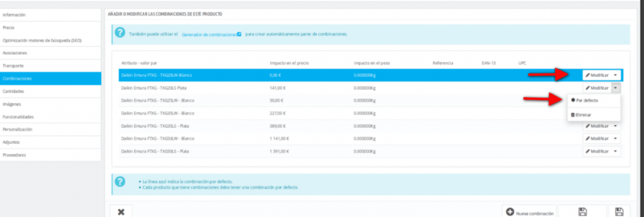Click the external-link icon after Generador de combinaciones
Screen dimensions: 644x217
point(239,35)
